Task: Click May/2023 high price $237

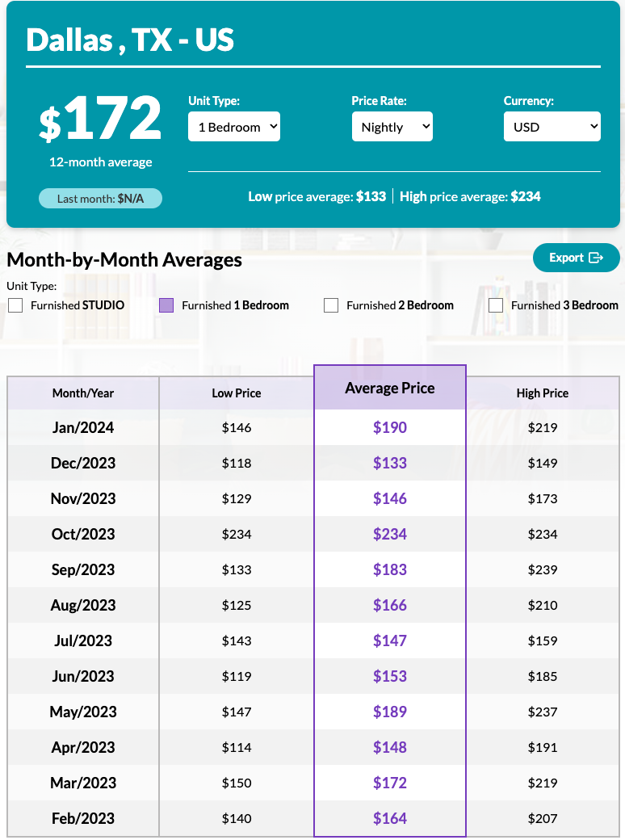Action: pyautogui.click(x=543, y=712)
